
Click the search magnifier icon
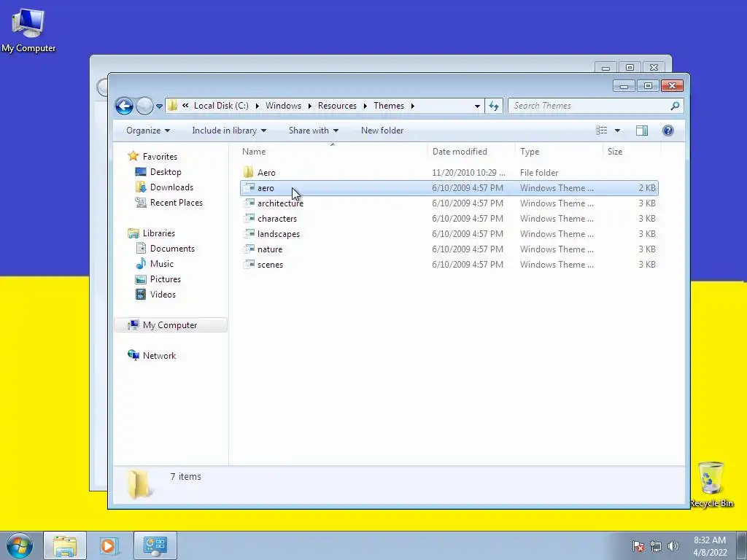click(675, 106)
